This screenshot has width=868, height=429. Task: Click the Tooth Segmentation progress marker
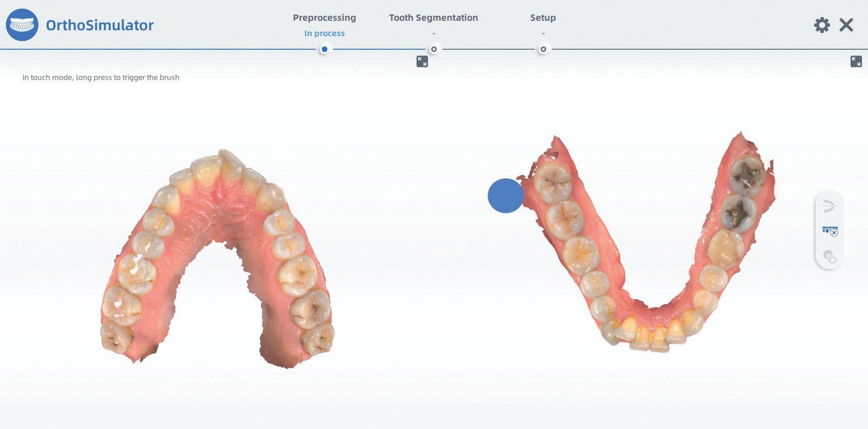pyautogui.click(x=434, y=49)
